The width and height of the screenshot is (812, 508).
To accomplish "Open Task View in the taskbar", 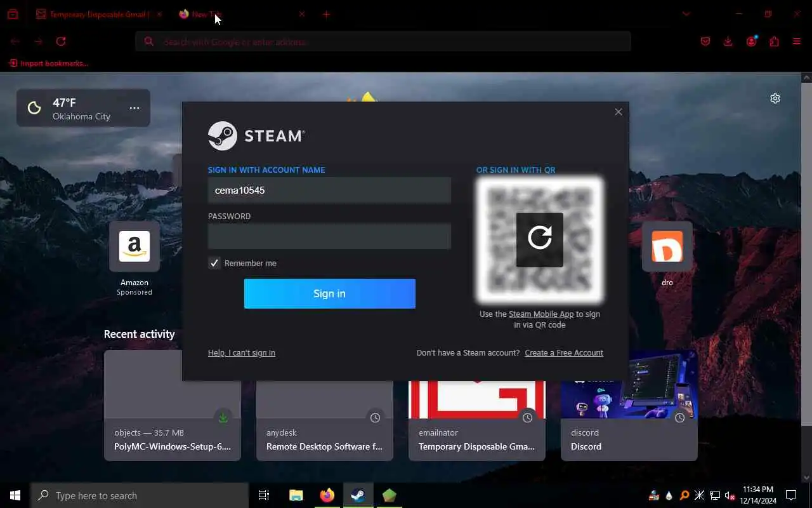I will [264, 495].
